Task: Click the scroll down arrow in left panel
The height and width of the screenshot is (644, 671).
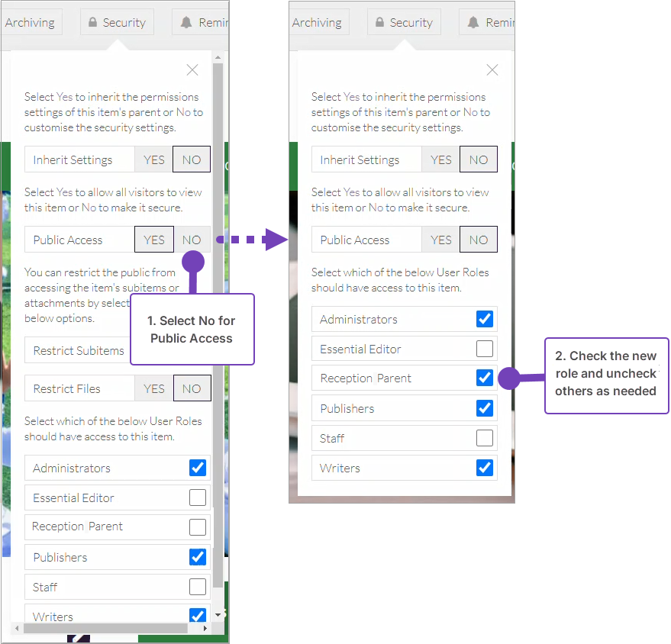Action: 218,614
